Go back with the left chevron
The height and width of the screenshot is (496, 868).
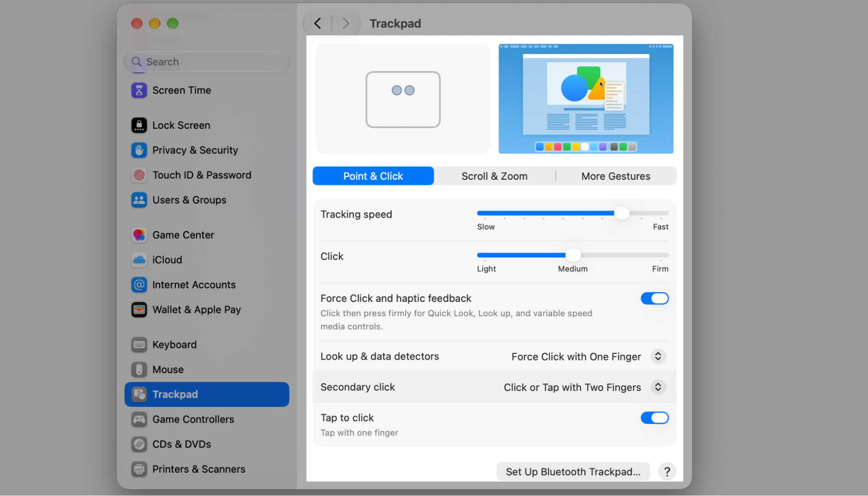tap(317, 23)
